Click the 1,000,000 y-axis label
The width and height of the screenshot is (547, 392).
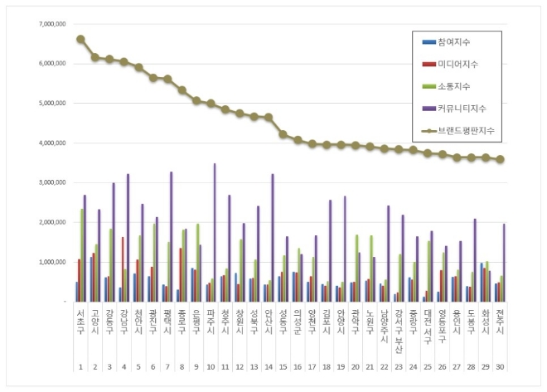(x=52, y=263)
